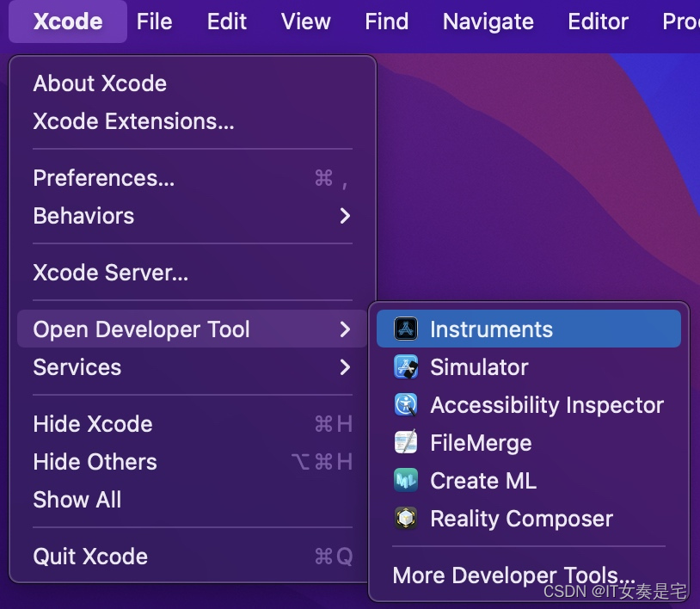This screenshot has height=609, width=700.
Task: Select Xcode Extensions… menu entry
Action: tap(193, 121)
